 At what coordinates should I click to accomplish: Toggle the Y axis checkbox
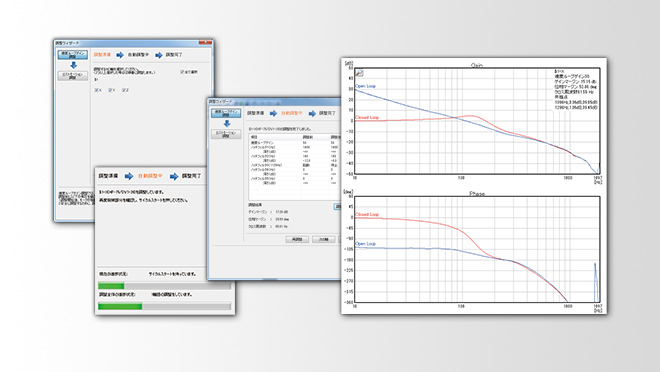click(111, 90)
